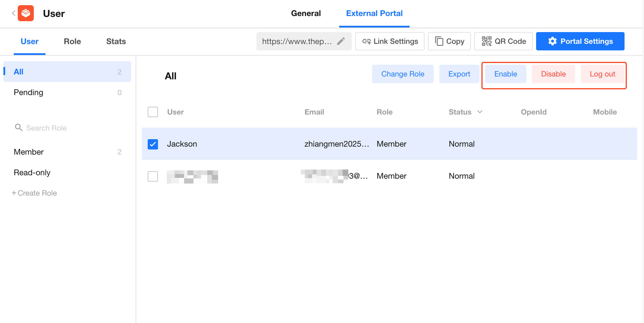Click the pencil edit icon on the URL
Image resolution: width=644 pixels, height=323 pixels.
coord(341,41)
